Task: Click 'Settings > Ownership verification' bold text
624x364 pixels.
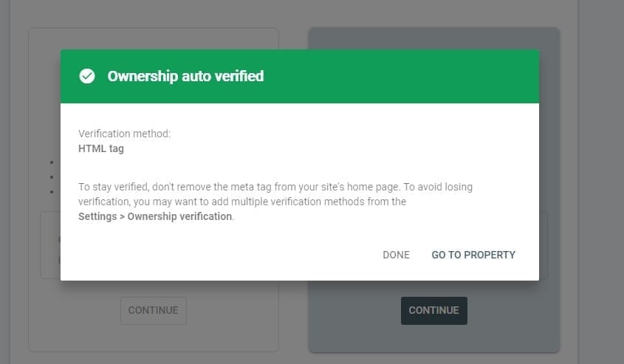Action: click(155, 216)
